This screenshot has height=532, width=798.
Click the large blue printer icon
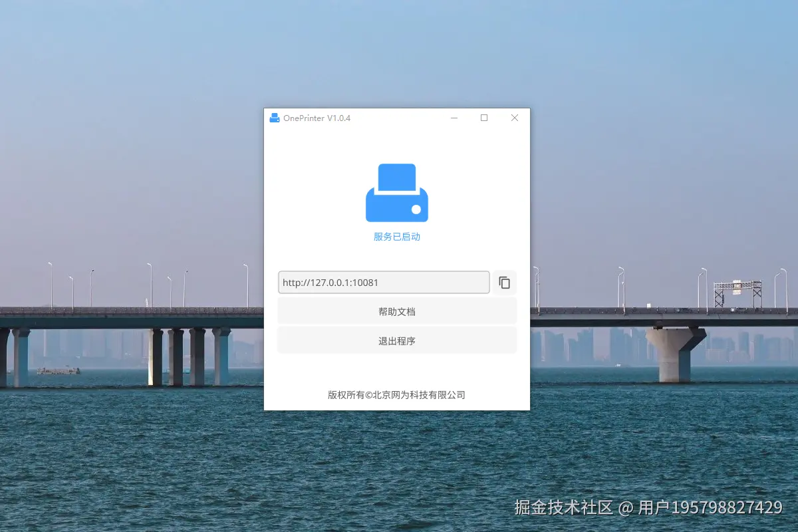396,192
